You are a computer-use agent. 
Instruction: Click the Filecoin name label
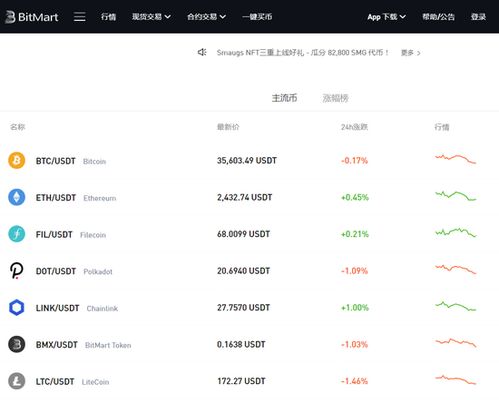pyautogui.click(x=93, y=235)
